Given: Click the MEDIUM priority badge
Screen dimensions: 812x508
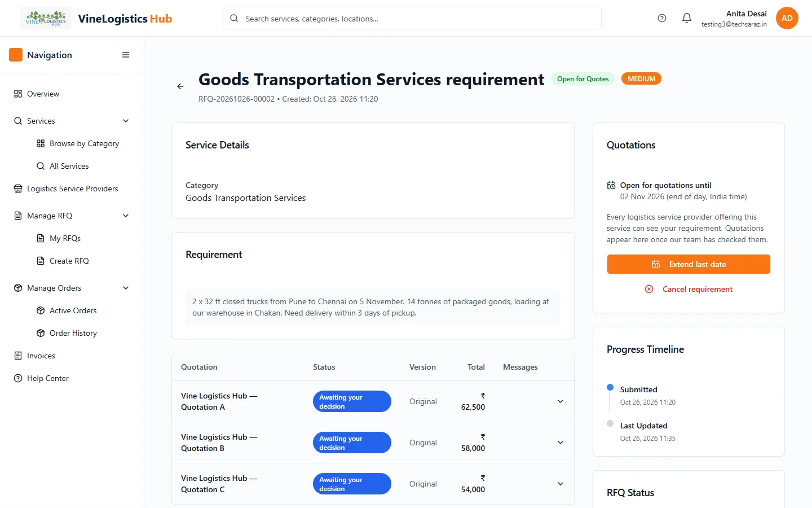Looking at the screenshot, I should click(x=641, y=79).
